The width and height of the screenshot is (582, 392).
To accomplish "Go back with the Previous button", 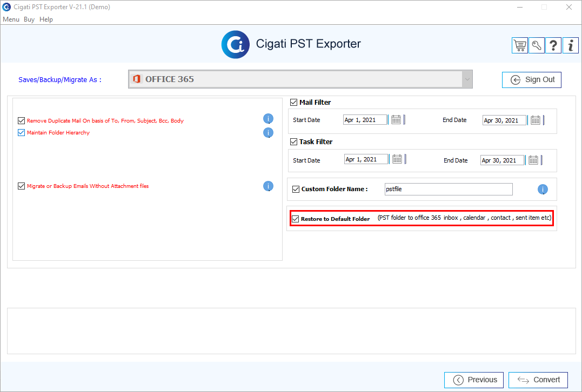I will pos(474,380).
